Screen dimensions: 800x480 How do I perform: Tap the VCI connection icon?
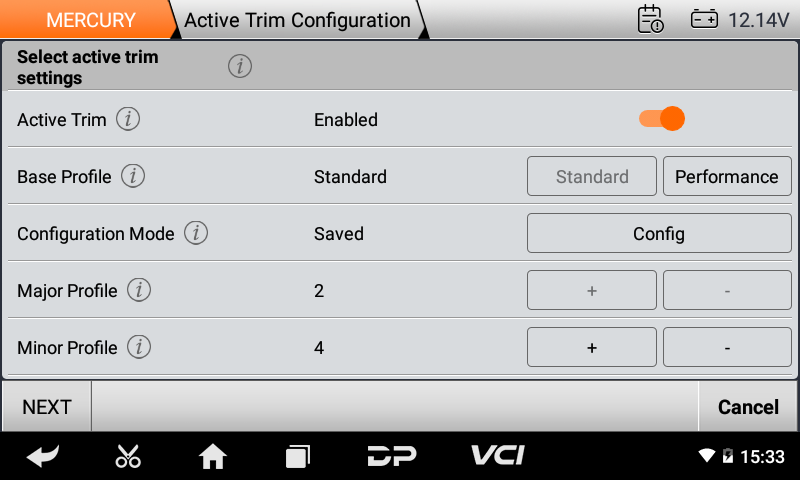pyautogui.click(x=499, y=456)
